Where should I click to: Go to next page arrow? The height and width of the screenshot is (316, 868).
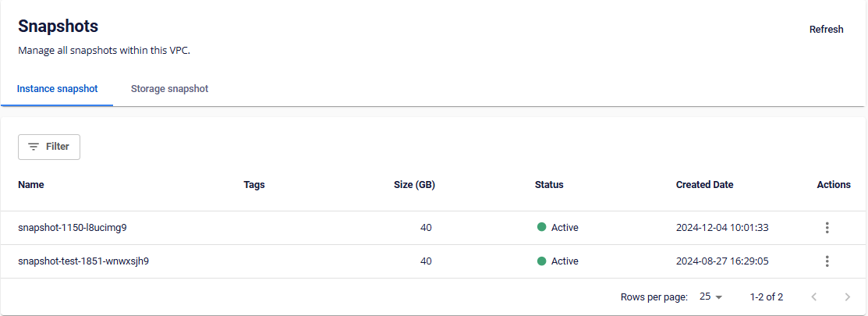coord(848,297)
